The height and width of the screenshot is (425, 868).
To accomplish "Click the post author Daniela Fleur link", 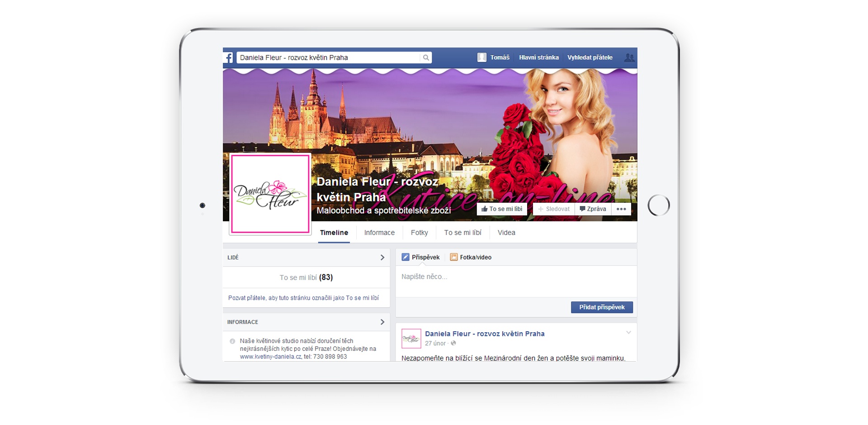I will (x=485, y=334).
